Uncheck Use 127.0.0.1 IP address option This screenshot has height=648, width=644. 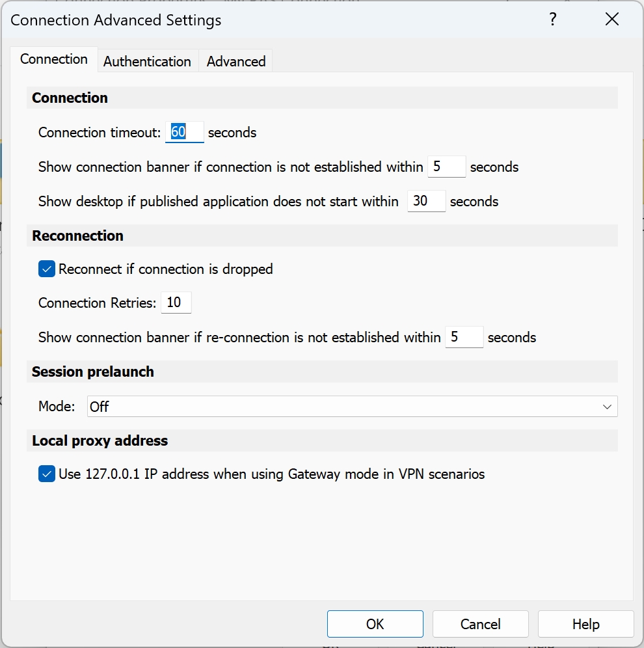click(x=47, y=474)
